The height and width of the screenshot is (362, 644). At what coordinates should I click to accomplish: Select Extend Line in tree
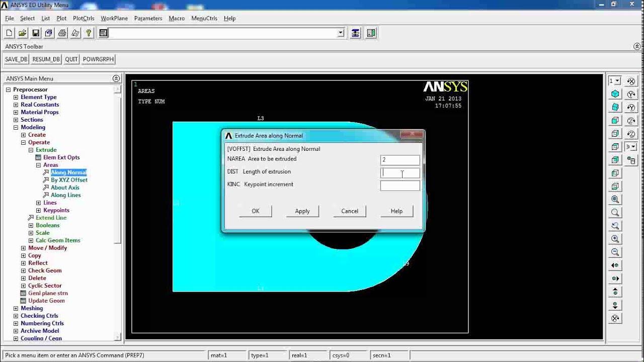point(51,218)
